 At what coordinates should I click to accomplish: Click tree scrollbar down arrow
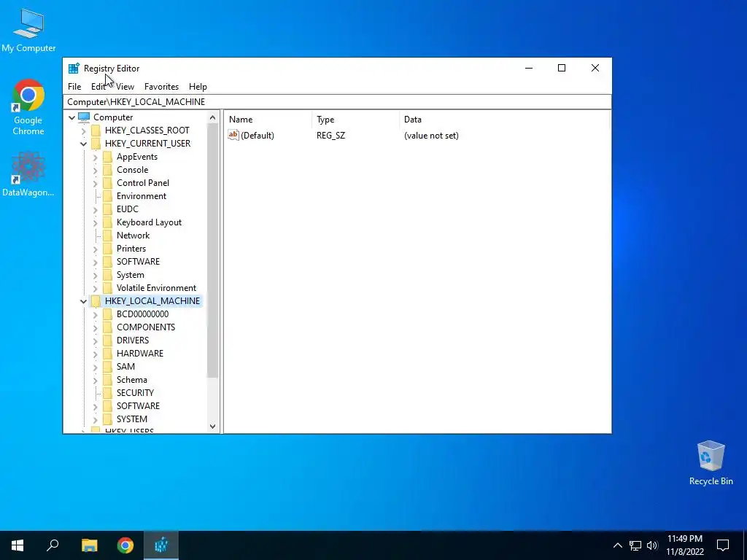[x=212, y=427]
